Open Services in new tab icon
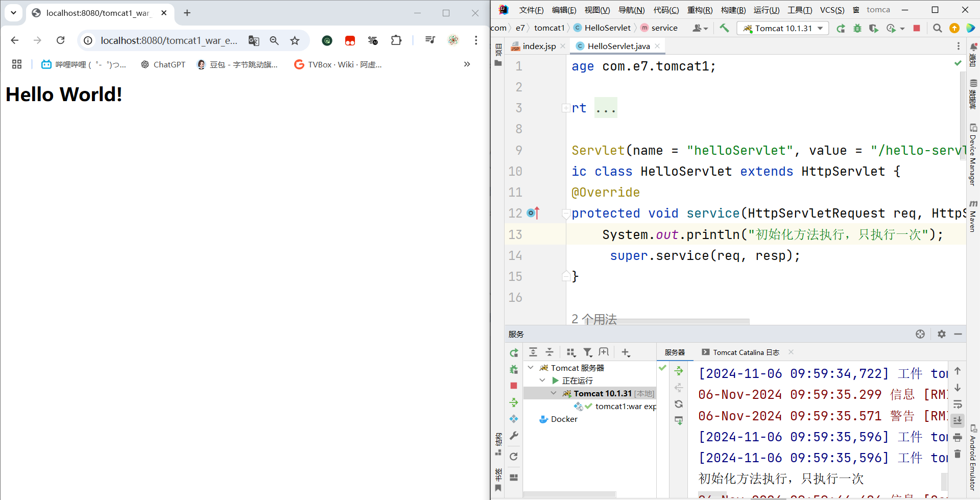980x500 pixels. (x=604, y=352)
